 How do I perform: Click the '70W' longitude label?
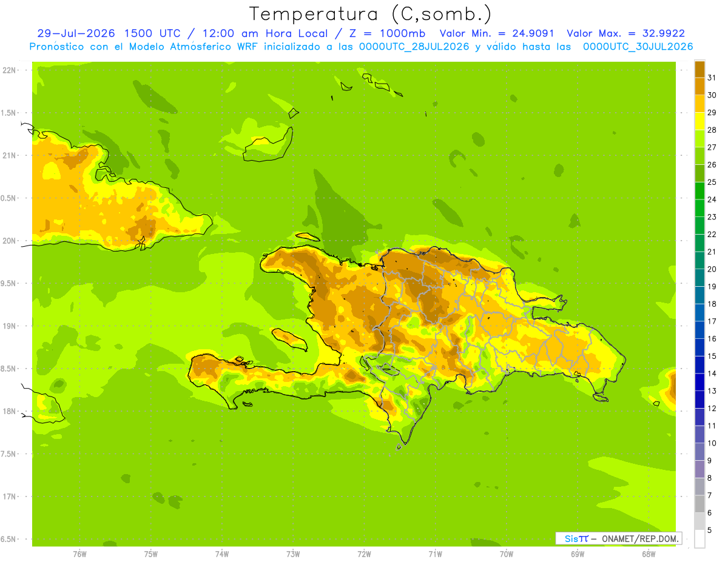(507, 554)
